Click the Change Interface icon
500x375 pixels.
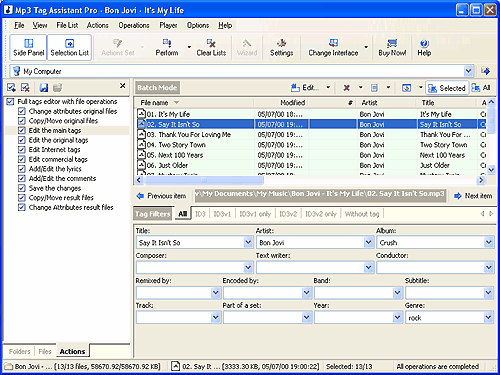point(333,43)
